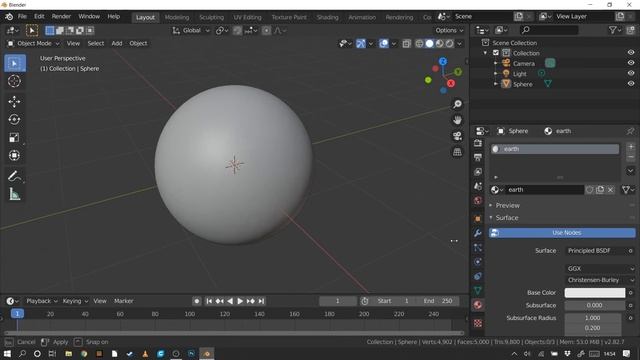This screenshot has height=360, width=640.
Task: Choose the Move tool
Action: [x=14, y=102]
